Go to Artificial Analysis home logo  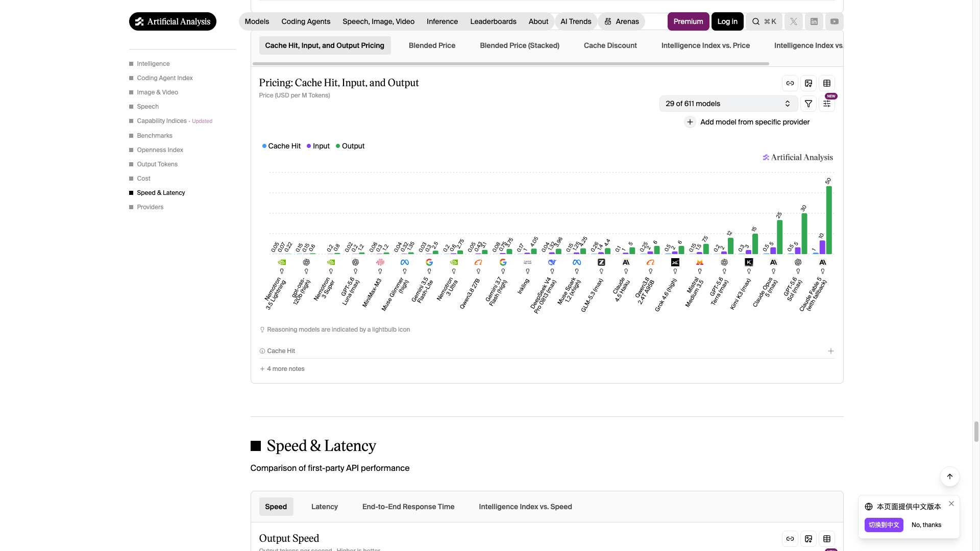click(x=173, y=21)
